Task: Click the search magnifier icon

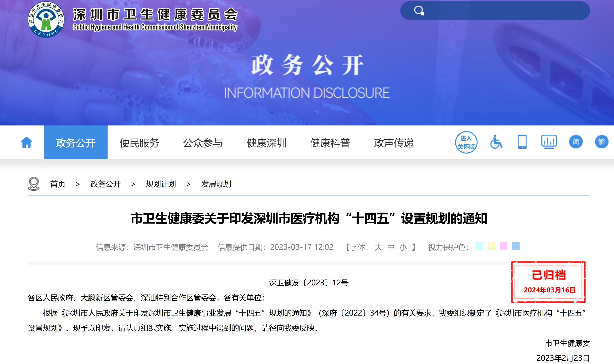Action: click(419, 11)
